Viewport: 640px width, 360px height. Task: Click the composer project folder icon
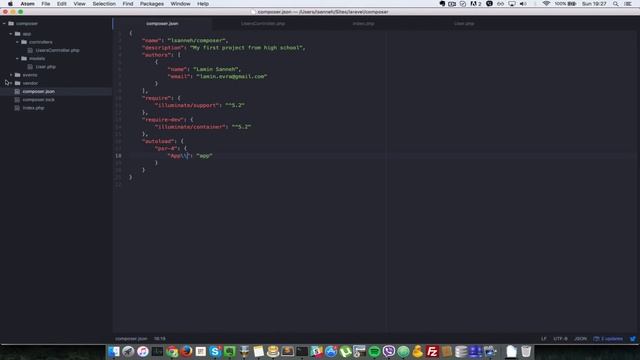(11, 24)
